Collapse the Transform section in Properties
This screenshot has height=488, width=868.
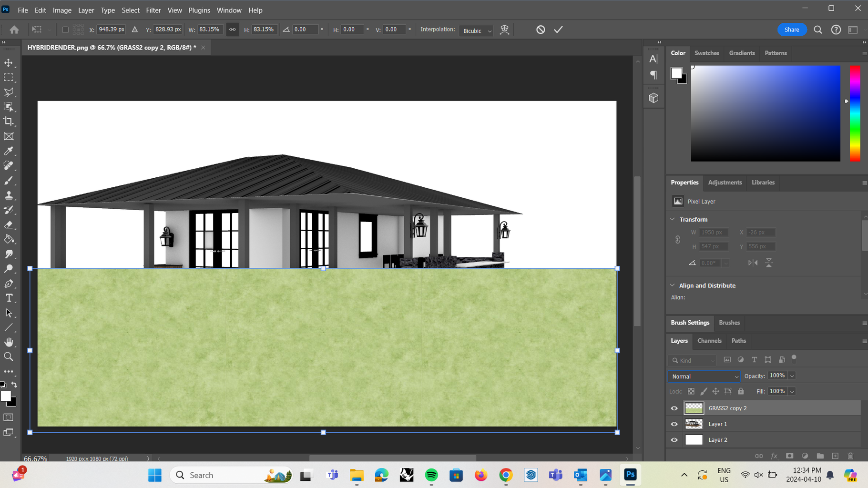[673, 219]
